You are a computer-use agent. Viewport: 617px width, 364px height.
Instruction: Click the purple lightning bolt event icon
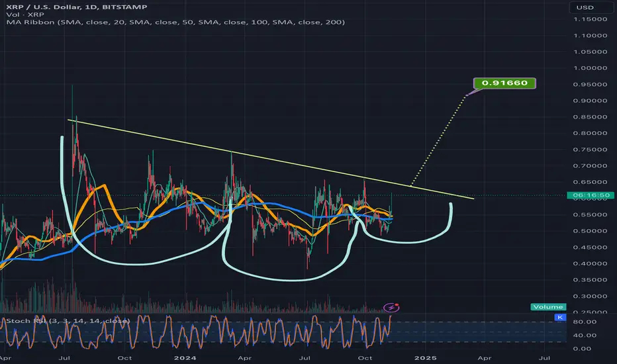point(391,307)
